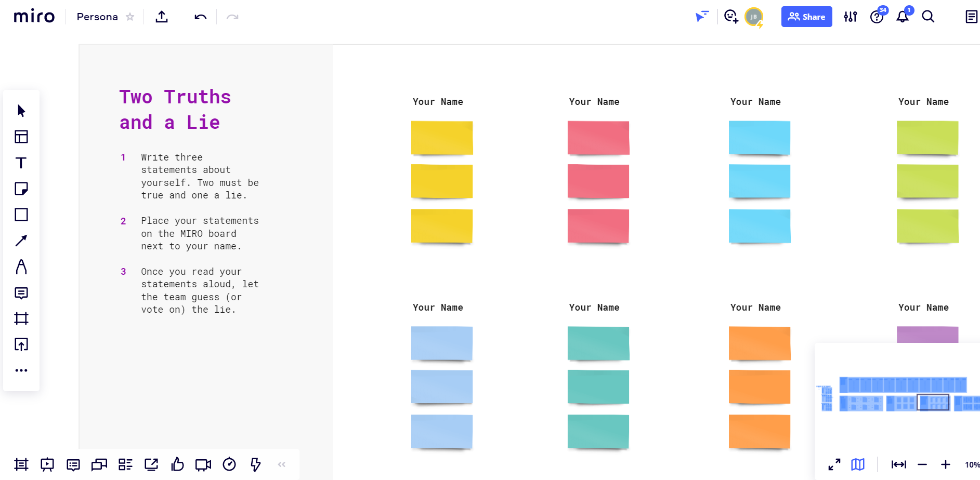
Task: Click the Miro logo
Action: [34, 17]
